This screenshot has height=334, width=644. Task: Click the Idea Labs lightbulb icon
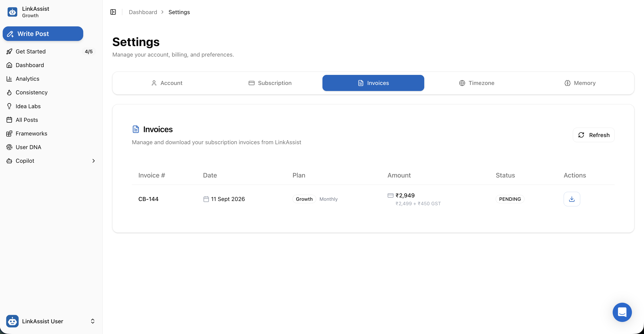pyautogui.click(x=9, y=106)
